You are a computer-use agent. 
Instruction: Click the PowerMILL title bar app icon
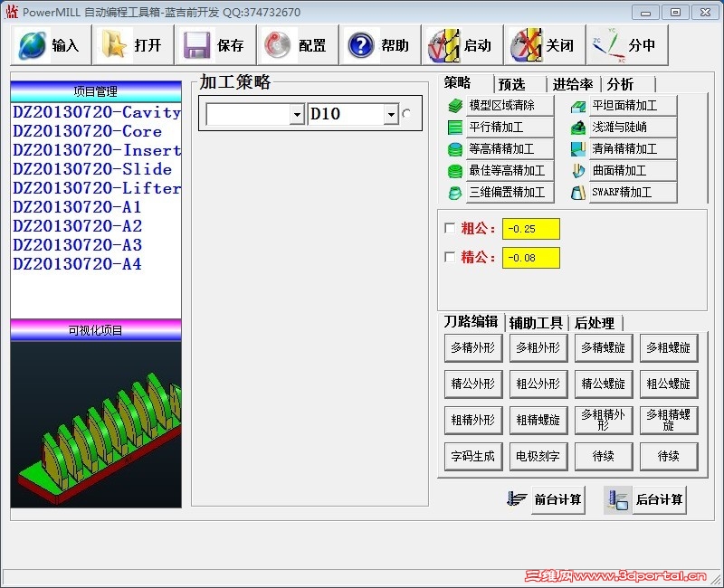[12, 12]
